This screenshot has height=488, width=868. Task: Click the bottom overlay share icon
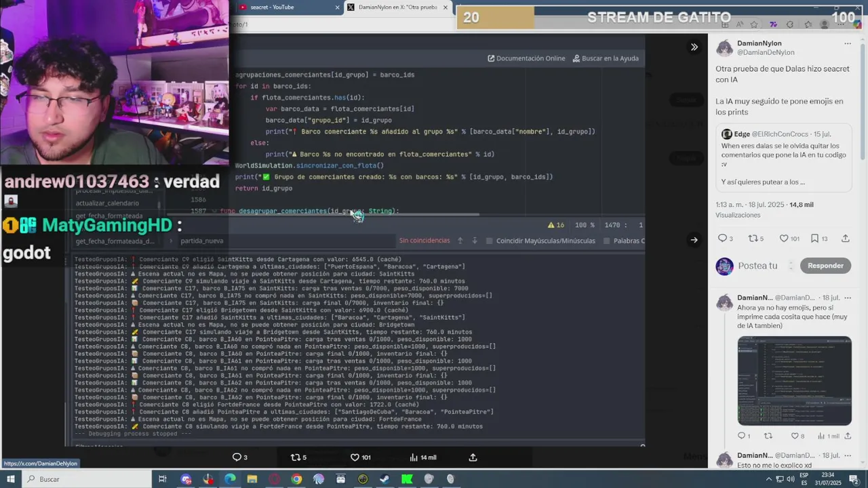[x=473, y=457]
